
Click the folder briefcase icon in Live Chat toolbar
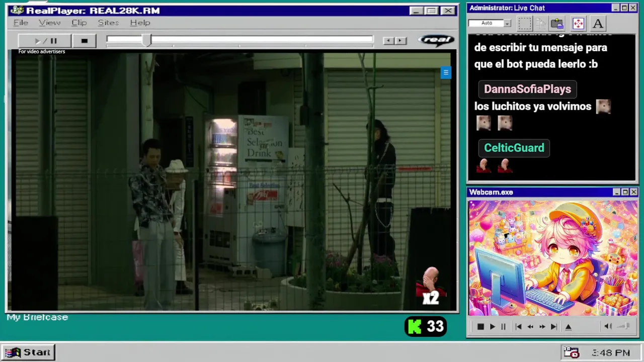(x=557, y=23)
